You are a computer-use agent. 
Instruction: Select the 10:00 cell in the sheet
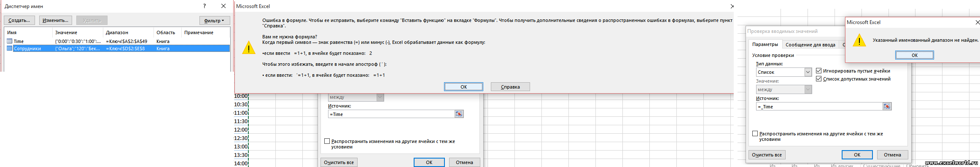241,96
